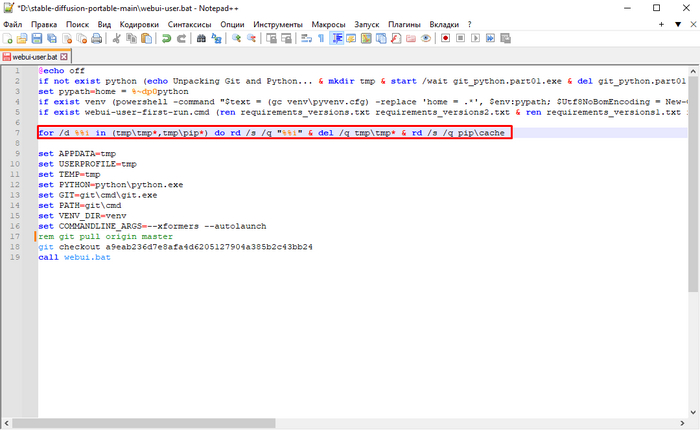
Task: Click the New file toolbar icon
Action: [8, 38]
